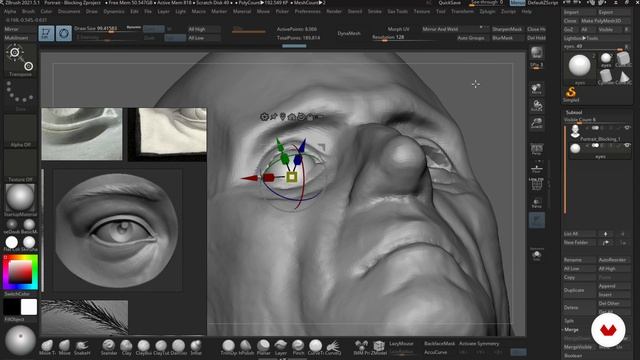Click the Duplicate subtool button

(x=579, y=290)
